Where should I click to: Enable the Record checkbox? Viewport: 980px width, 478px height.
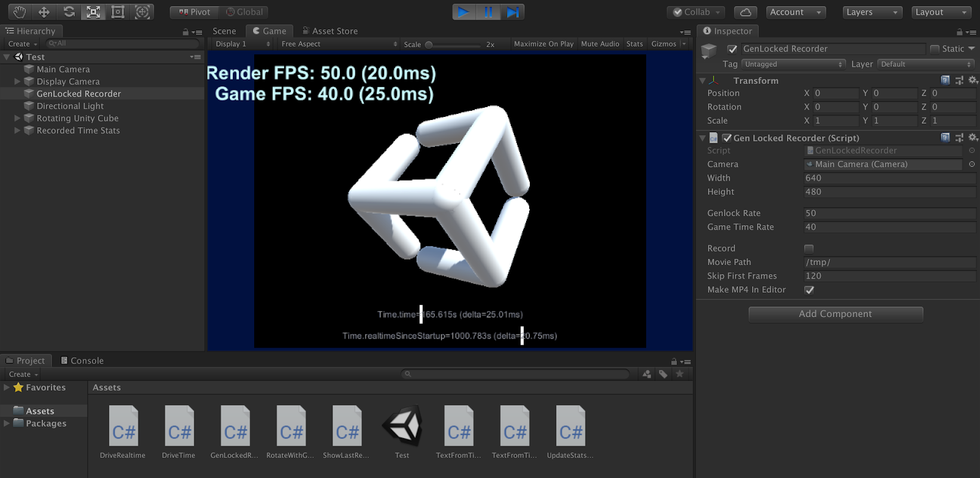pyautogui.click(x=809, y=248)
